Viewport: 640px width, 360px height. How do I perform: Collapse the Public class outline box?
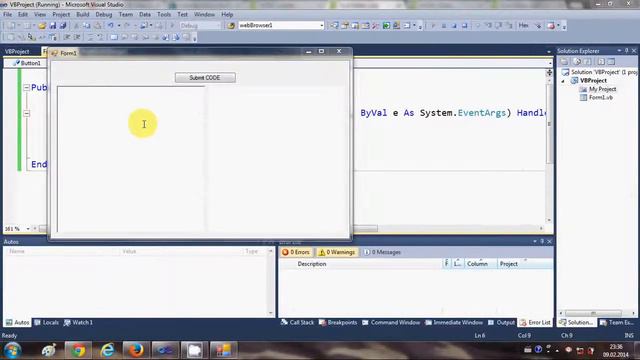[27, 87]
